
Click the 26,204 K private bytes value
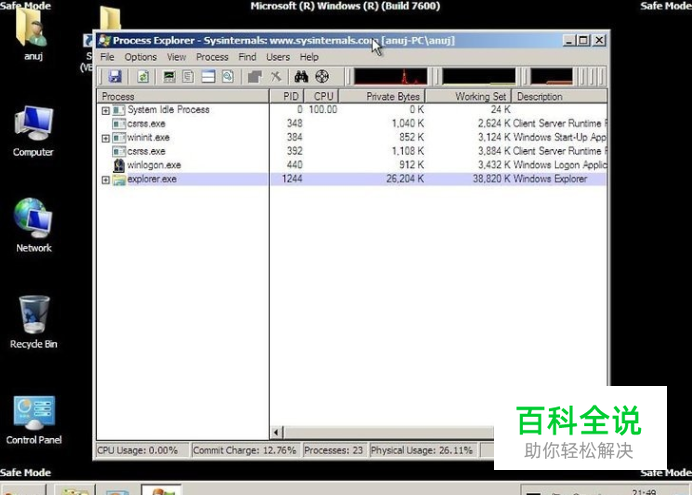click(405, 179)
